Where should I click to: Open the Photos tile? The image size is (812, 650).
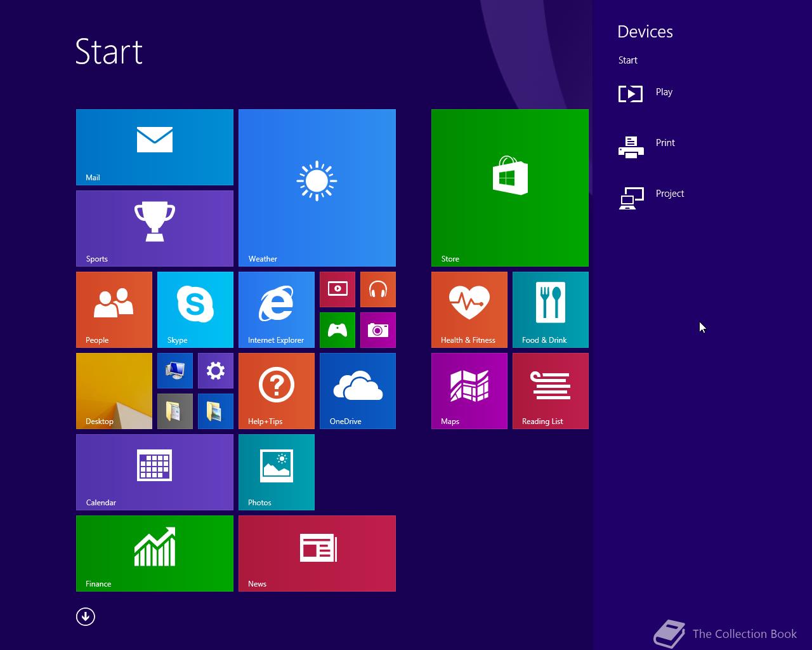[277, 472]
